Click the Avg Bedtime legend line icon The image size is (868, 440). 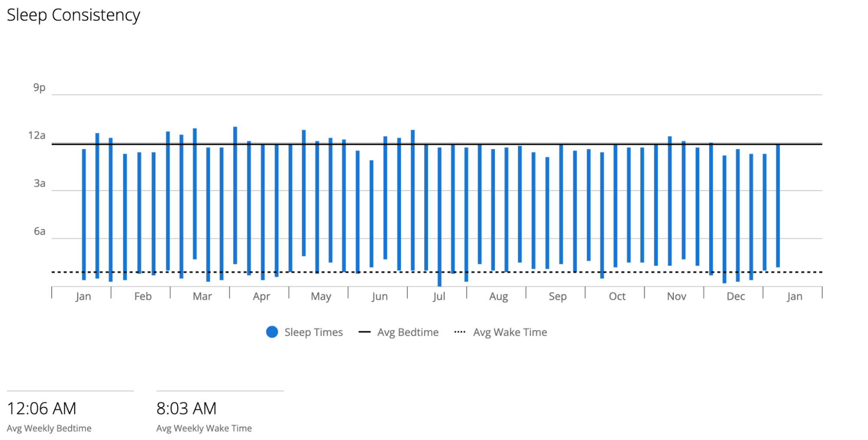(364, 332)
